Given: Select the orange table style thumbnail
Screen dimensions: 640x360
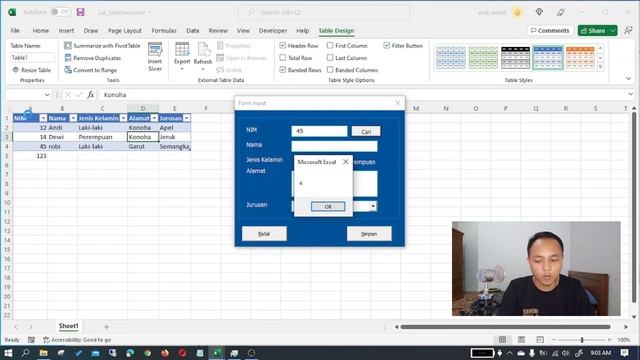Looking at the screenshot, I should click(x=580, y=58).
